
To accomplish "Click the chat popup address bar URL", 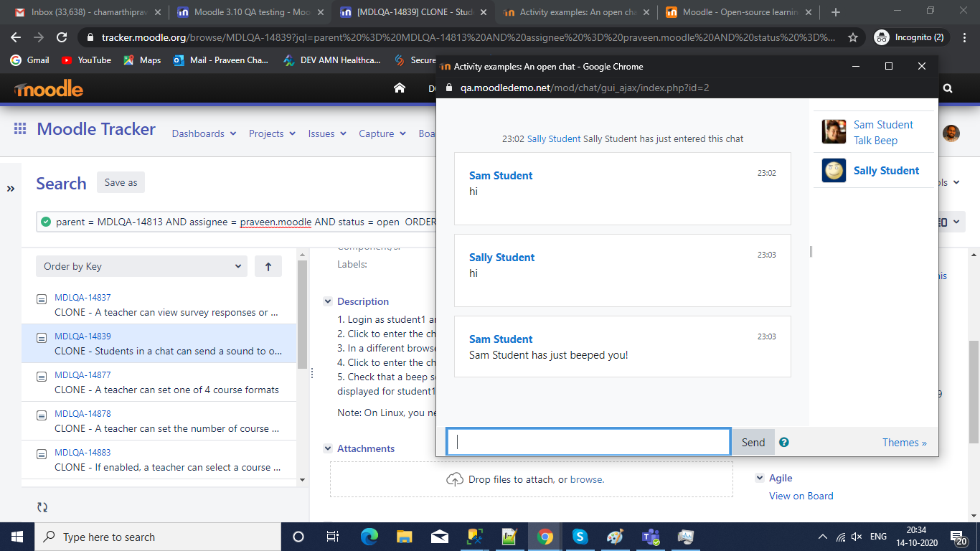I will [585, 88].
